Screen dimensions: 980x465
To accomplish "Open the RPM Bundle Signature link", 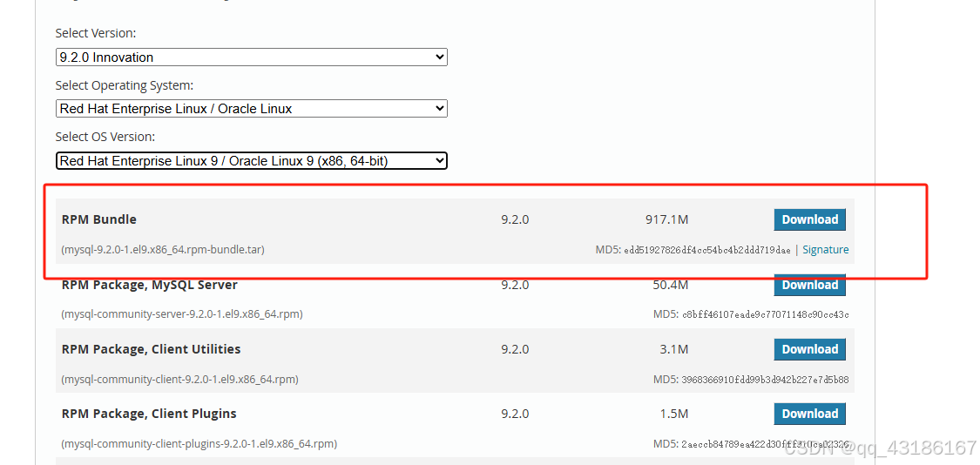I will (x=826, y=249).
